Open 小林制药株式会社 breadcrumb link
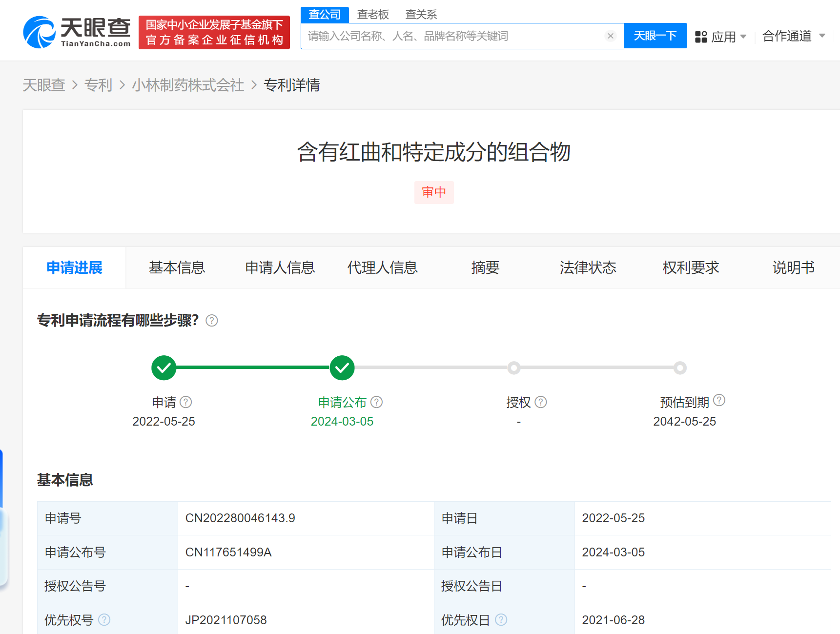 [188, 85]
